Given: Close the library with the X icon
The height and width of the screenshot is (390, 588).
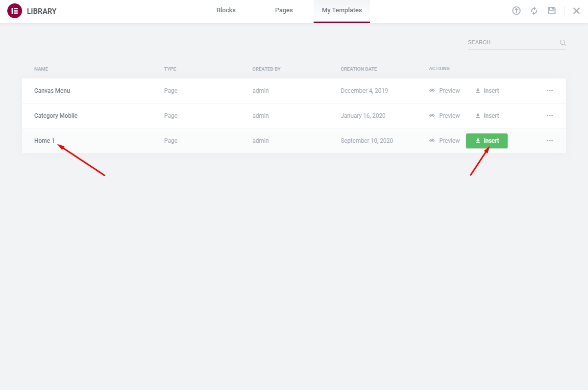Looking at the screenshot, I should point(576,11).
